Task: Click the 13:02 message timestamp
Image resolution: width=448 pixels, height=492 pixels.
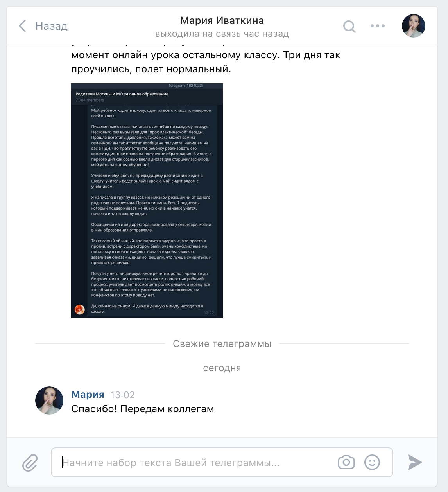Action: (122, 395)
